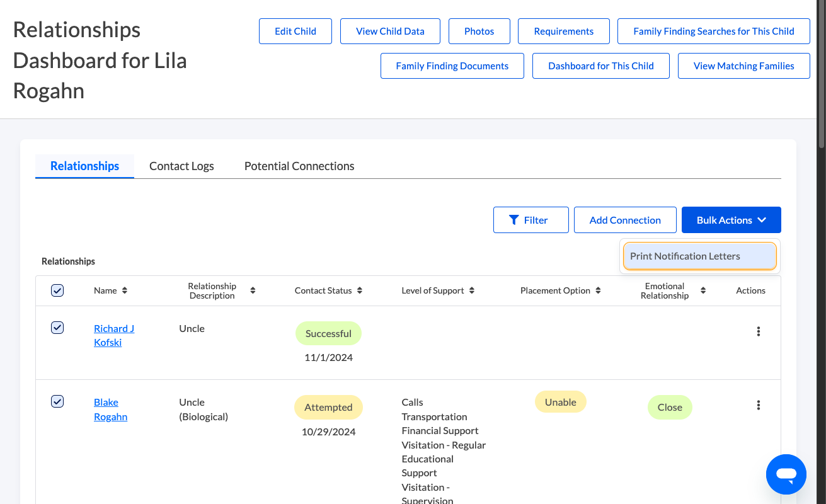
Task: Collapse the Bulk Actions dropdown
Action: (x=731, y=220)
